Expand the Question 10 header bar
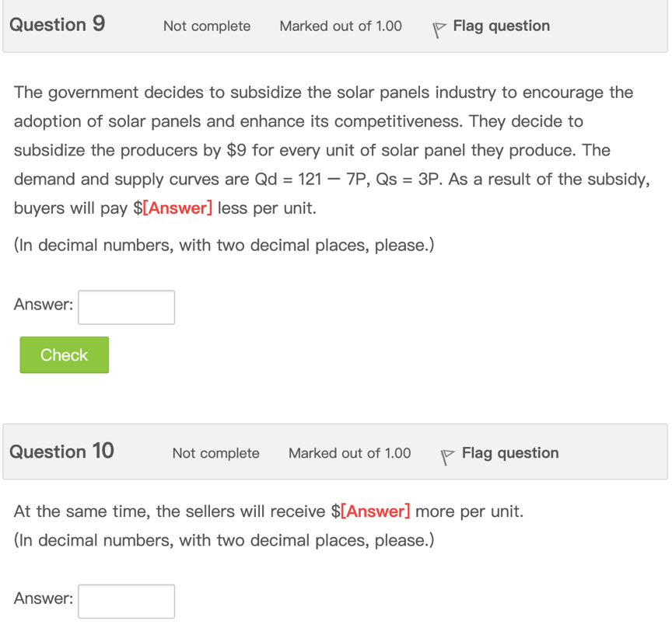Viewport: 672px width, 628px height. (334, 452)
